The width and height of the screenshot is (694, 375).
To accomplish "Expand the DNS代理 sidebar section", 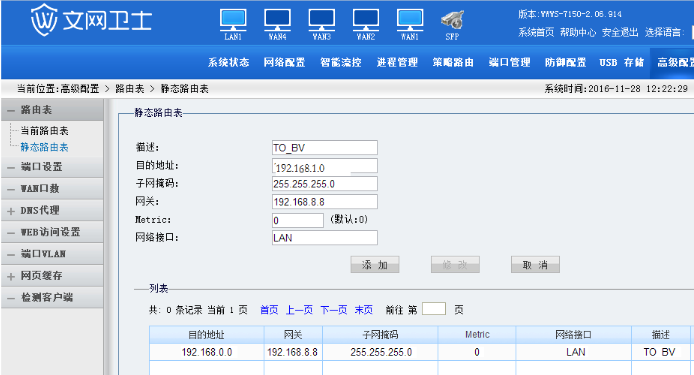I will pos(52,210).
